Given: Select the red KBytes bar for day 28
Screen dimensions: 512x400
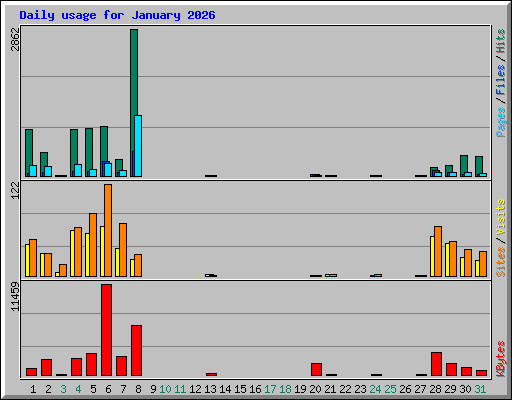Looking at the screenshot, I should click(436, 364).
